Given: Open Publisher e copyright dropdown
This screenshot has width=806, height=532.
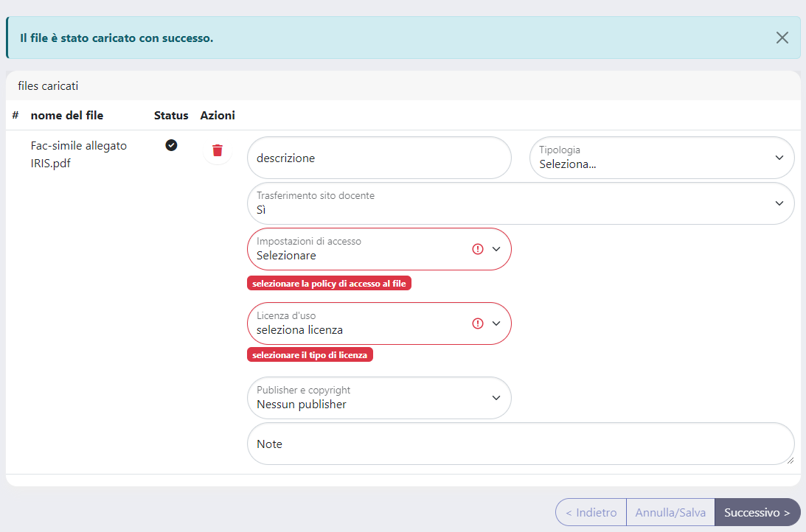Looking at the screenshot, I should (379, 398).
